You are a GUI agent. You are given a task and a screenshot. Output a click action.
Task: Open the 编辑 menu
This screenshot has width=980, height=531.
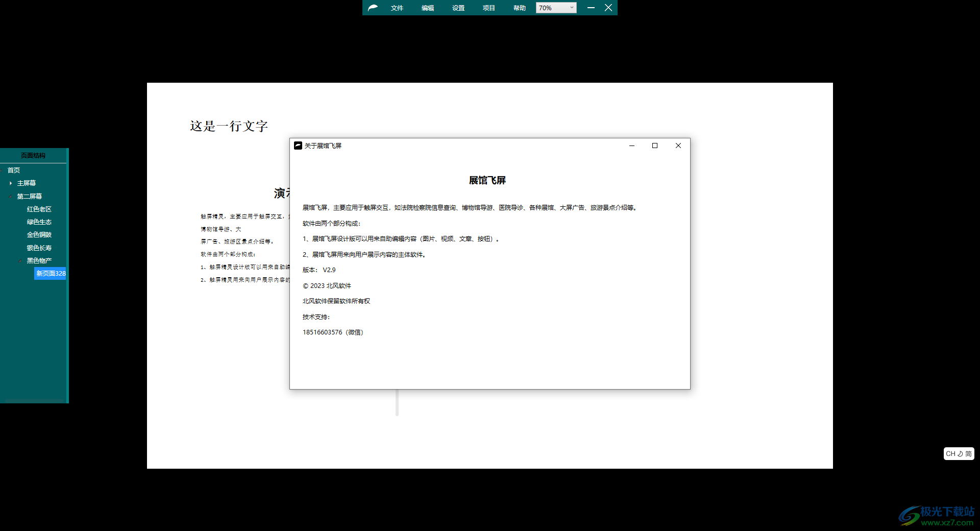pos(427,8)
